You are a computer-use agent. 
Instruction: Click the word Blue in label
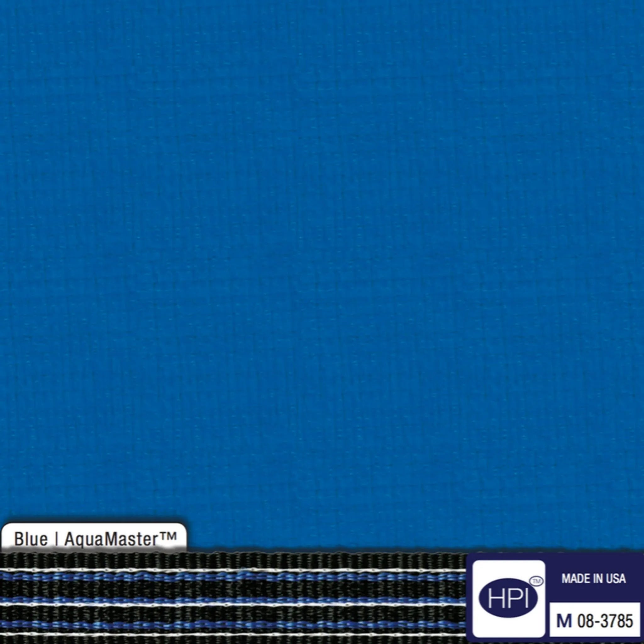click(31, 539)
